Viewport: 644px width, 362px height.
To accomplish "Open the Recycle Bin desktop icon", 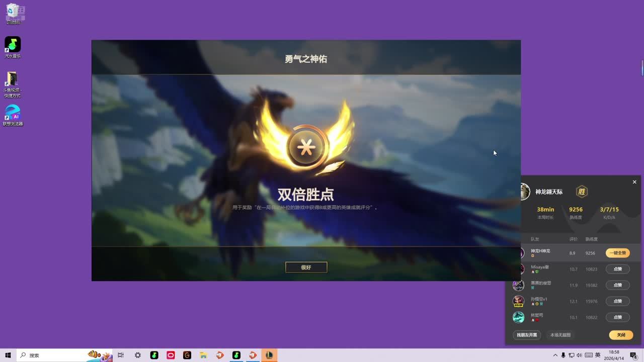I will pos(13,14).
